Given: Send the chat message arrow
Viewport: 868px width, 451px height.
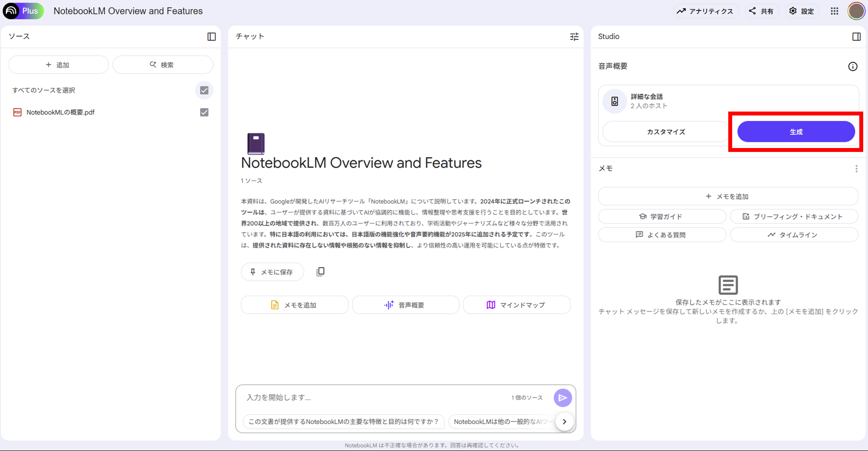Looking at the screenshot, I should (562, 398).
